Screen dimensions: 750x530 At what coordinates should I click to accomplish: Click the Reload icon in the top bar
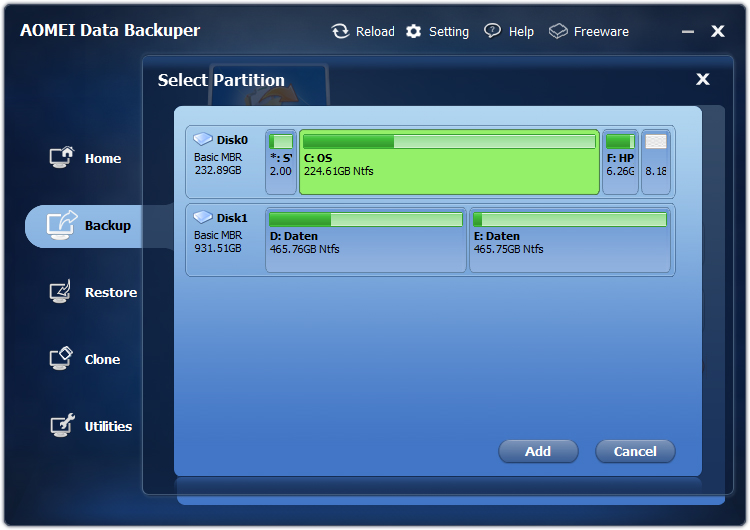tap(340, 32)
